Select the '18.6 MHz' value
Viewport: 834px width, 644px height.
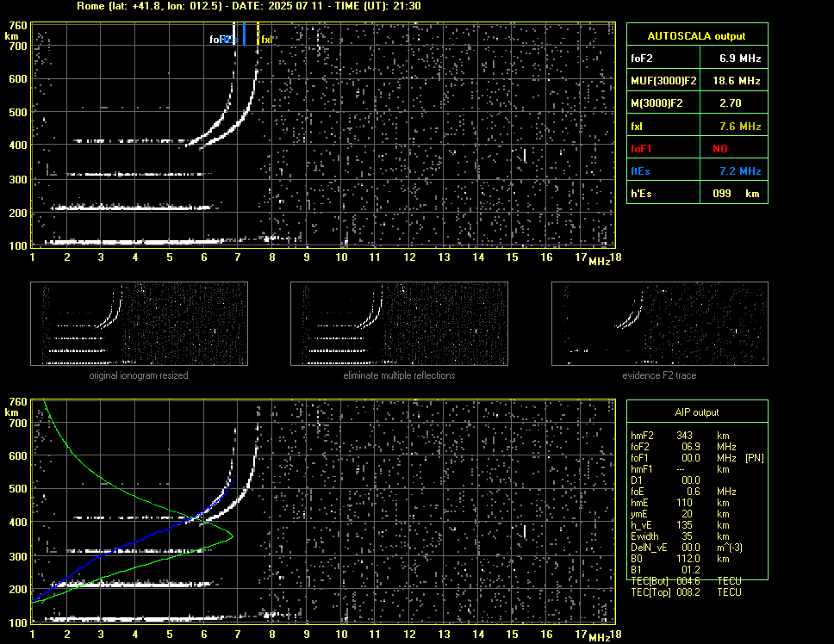click(737, 81)
